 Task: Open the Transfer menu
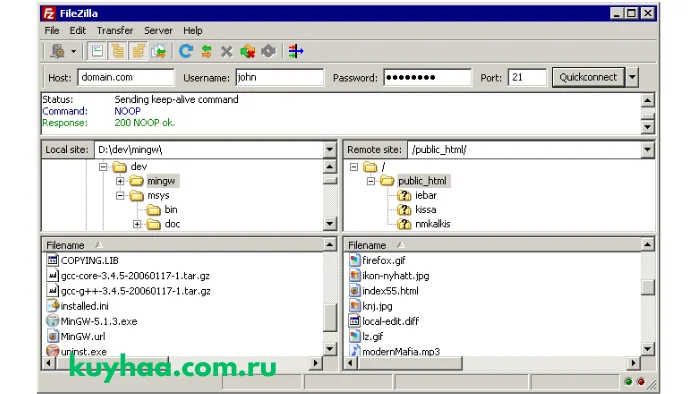(x=115, y=30)
